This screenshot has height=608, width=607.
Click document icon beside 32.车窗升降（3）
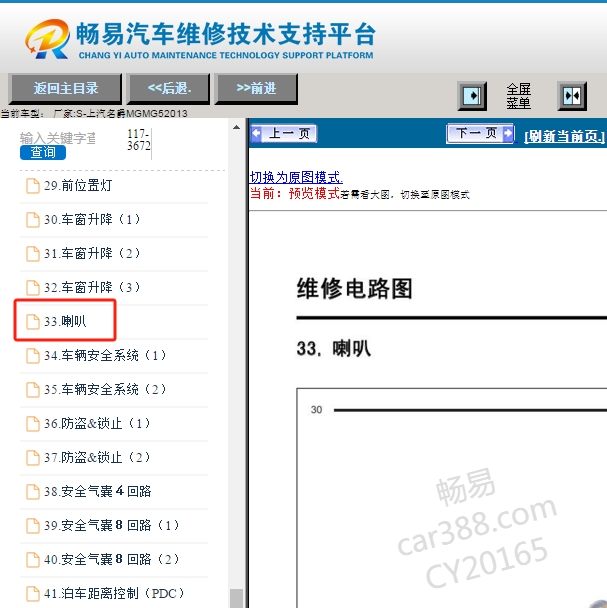33,288
